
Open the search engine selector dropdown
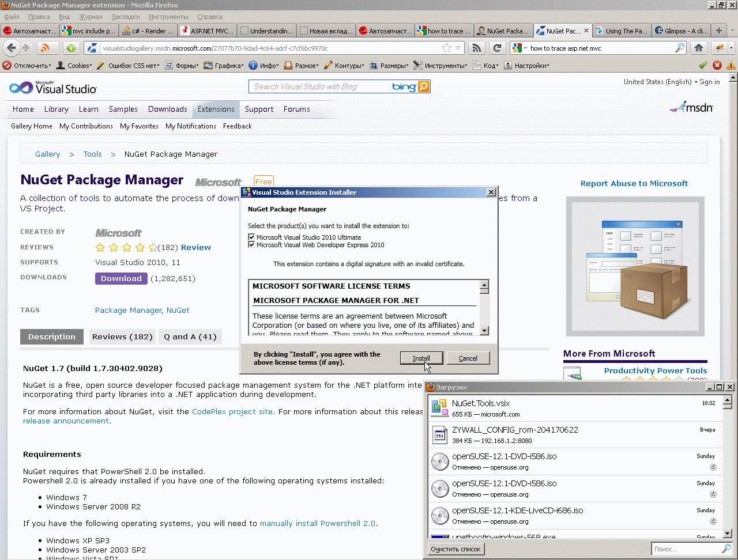click(x=520, y=48)
